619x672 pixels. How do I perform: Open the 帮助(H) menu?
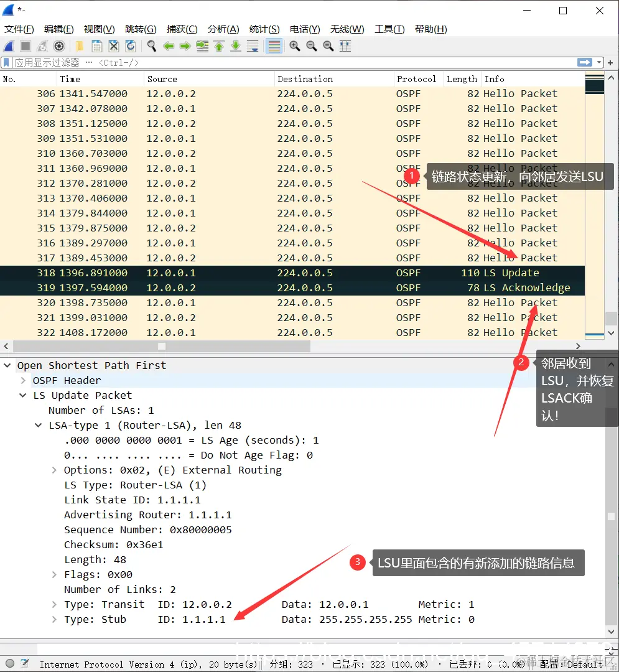click(431, 29)
